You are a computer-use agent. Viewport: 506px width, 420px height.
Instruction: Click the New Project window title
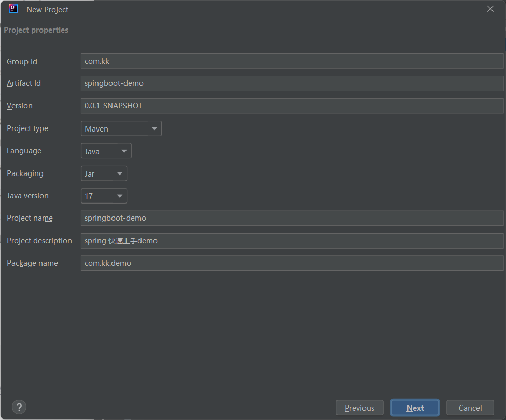pos(48,10)
